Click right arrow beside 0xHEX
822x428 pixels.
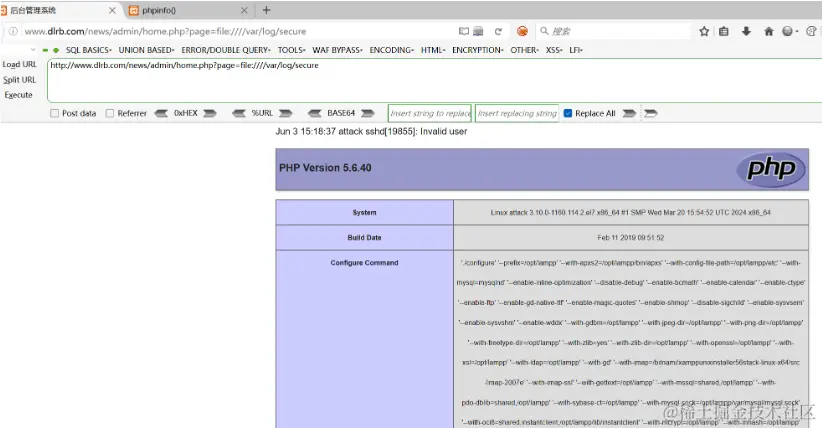210,113
